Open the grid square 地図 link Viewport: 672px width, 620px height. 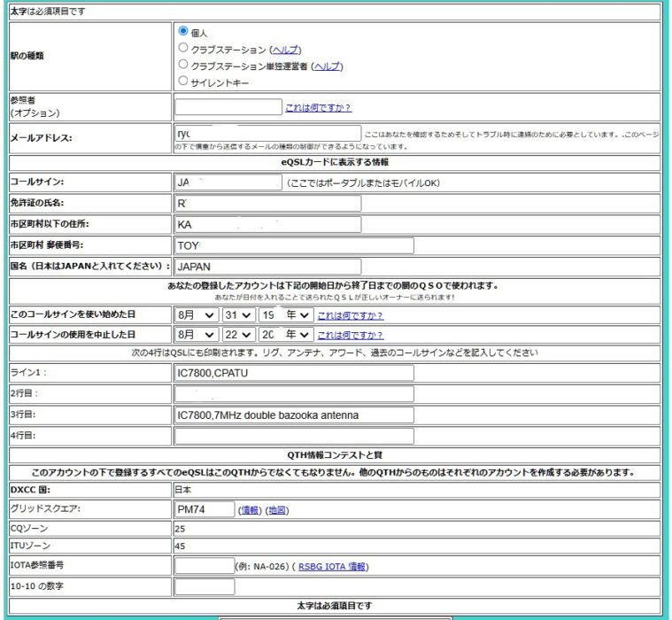[x=277, y=510]
